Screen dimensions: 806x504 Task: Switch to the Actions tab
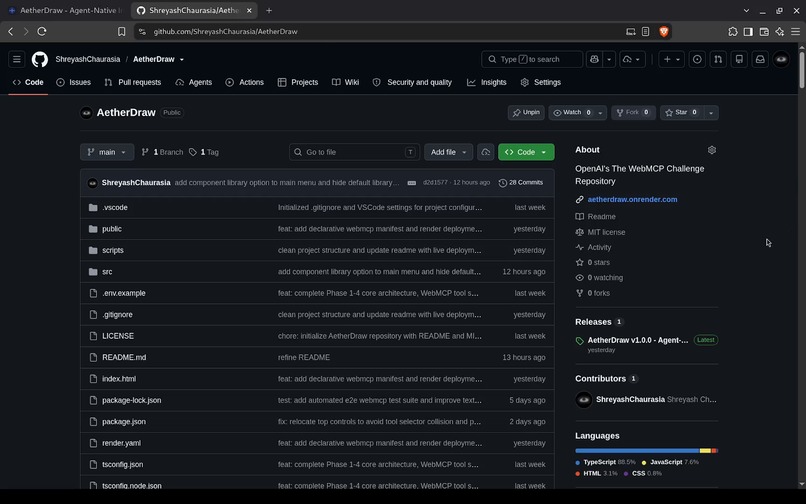pyautogui.click(x=245, y=82)
